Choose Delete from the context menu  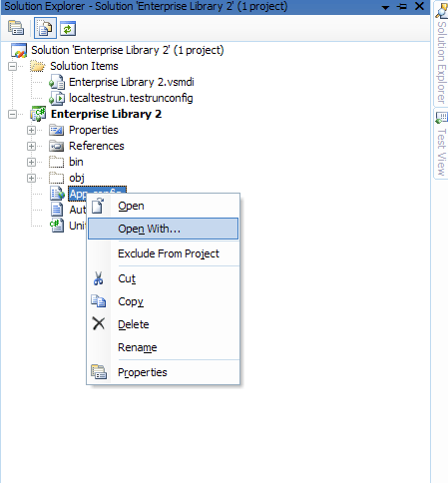coord(163,324)
